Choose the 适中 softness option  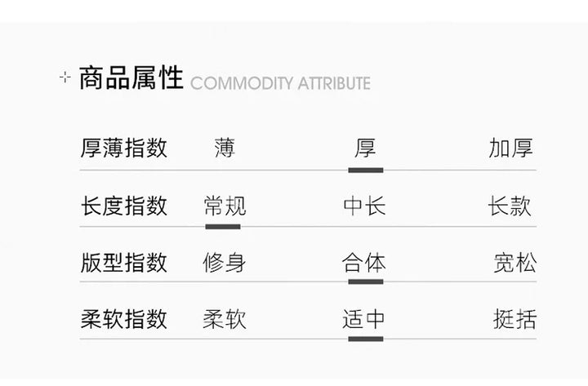(364, 319)
